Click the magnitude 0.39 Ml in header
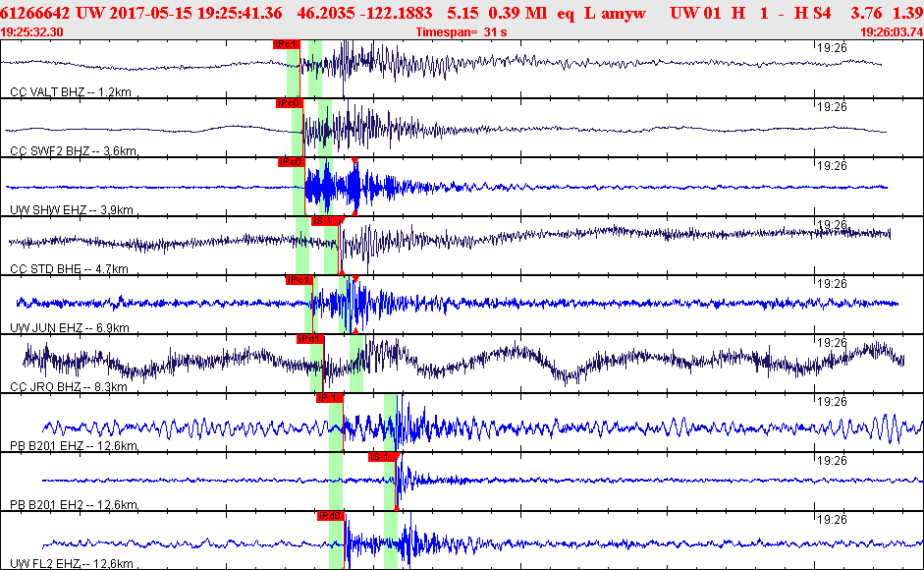The image size is (924, 570). point(518,13)
